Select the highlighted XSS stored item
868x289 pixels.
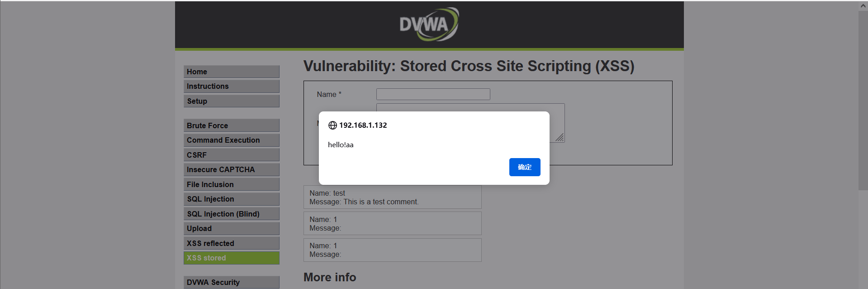(x=232, y=258)
